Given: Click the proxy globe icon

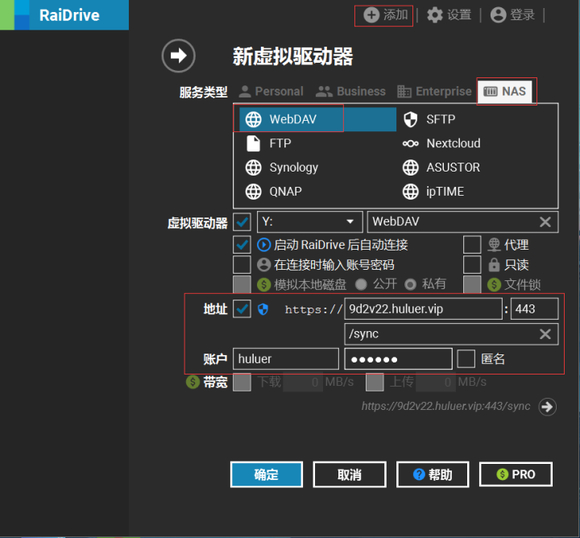Looking at the screenshot, I should tap(494, 245).
